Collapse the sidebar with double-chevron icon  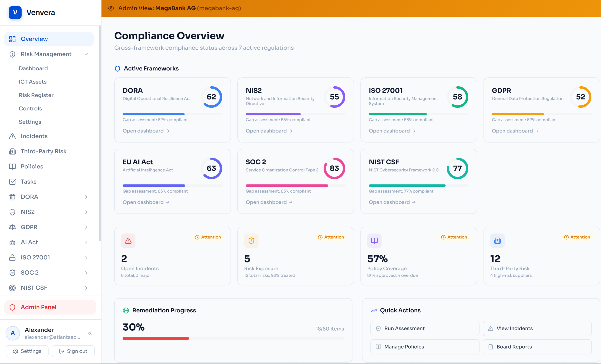point(90,333)
